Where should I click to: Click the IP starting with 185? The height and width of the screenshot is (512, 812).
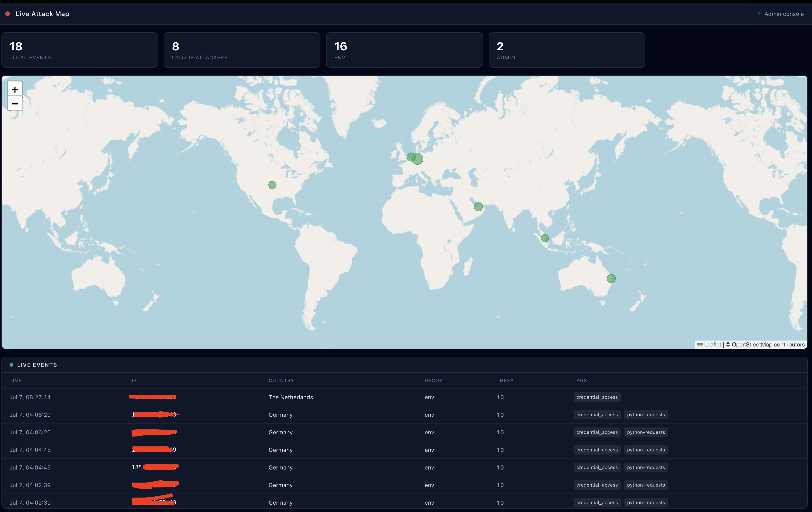coord(155,467)
